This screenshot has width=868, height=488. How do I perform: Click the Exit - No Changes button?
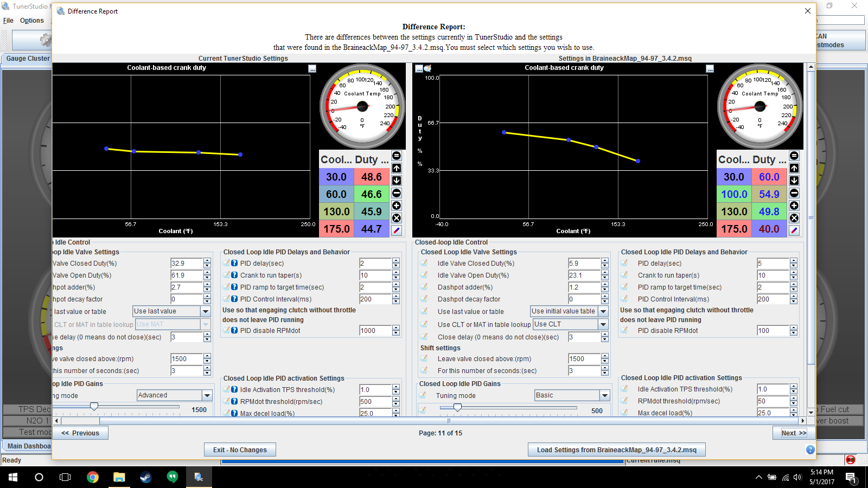(240, 450)
